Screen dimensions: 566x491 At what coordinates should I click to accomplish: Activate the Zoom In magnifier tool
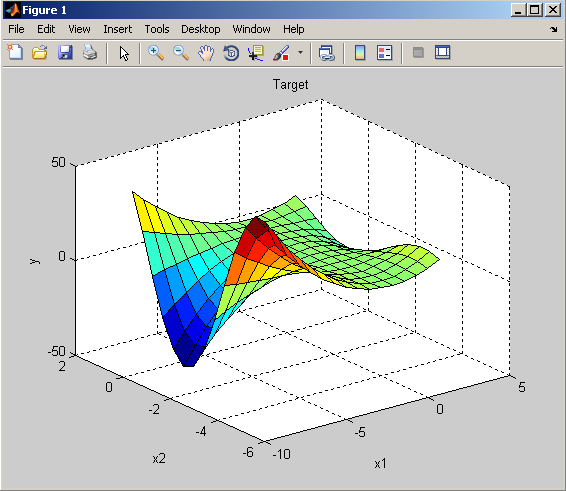tap(156, 53)
